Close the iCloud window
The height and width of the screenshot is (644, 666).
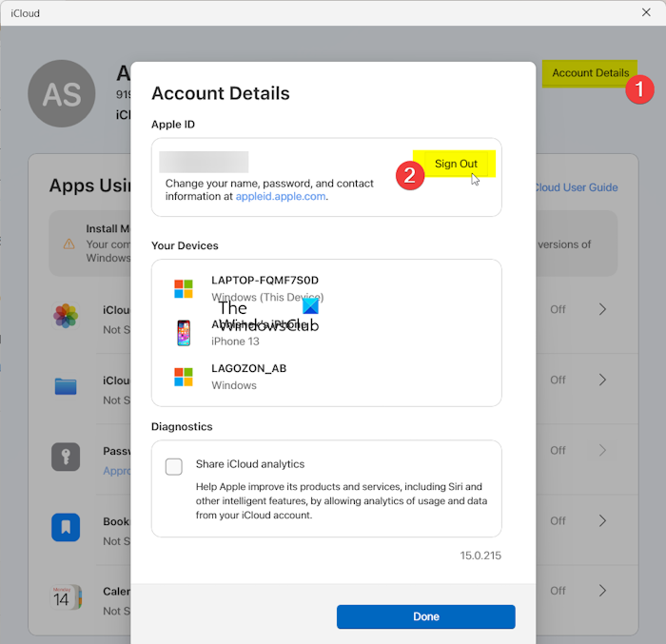(646, 12)
